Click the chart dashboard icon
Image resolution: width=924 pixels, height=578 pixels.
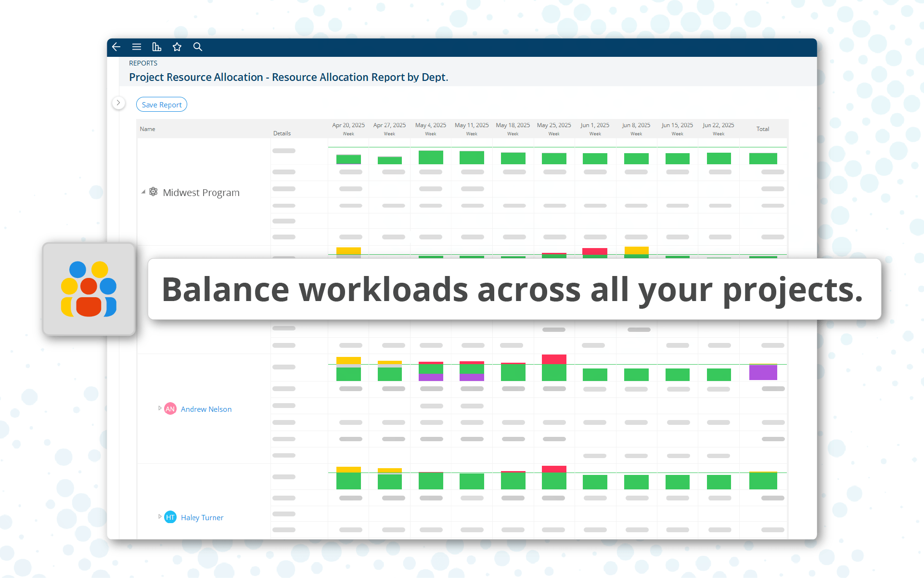[156, 47]
